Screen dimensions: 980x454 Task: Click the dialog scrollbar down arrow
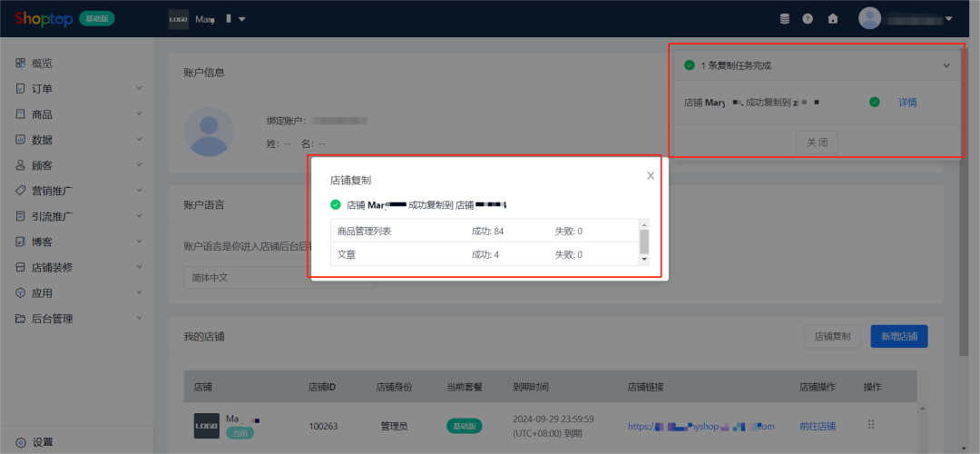click(x=644, y=259)
